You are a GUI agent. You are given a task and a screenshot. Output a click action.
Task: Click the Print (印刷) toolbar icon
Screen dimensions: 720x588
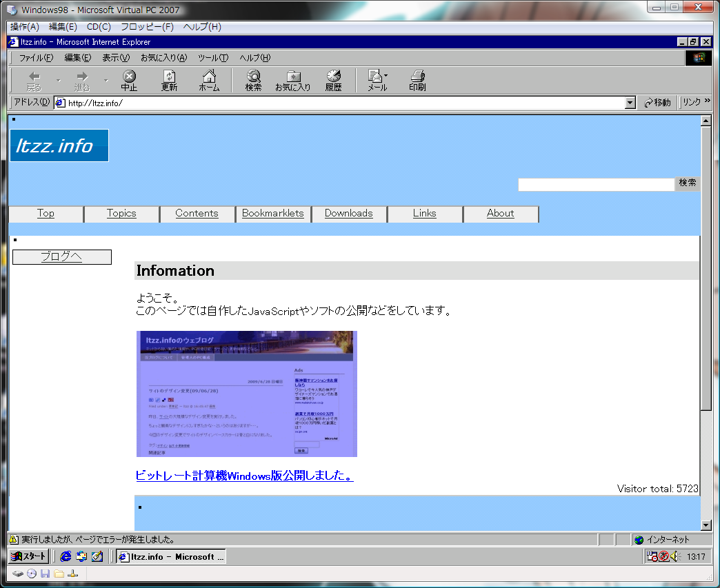click(417, 81)
